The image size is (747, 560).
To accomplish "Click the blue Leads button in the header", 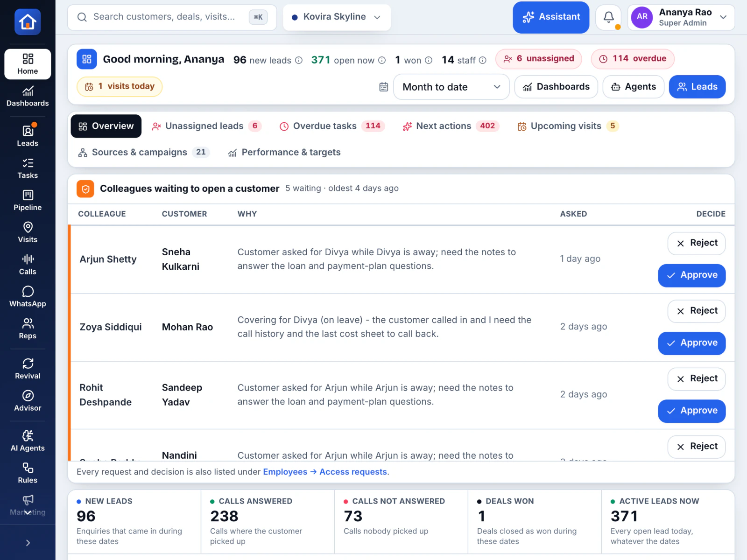I will point(697,87).
